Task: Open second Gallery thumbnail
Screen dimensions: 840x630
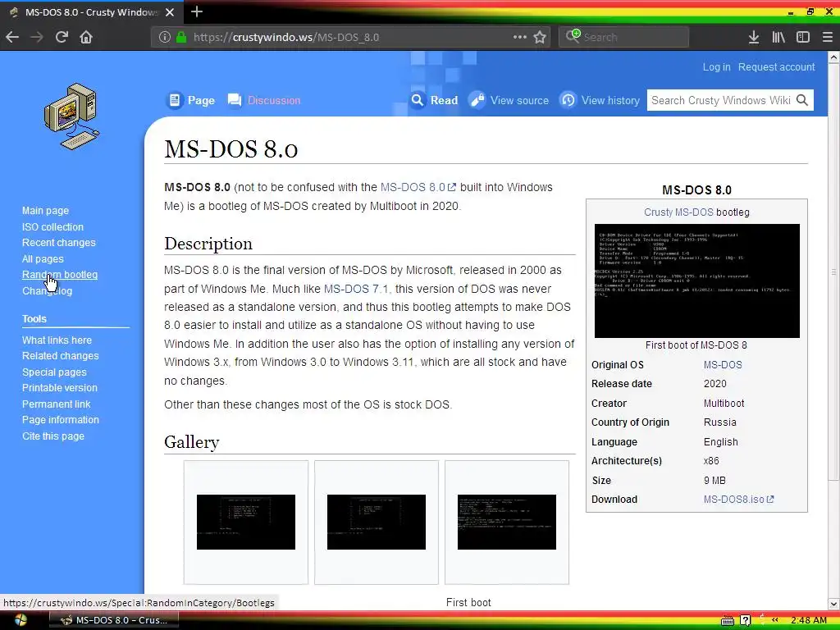Action: click(x=377, y=522)
